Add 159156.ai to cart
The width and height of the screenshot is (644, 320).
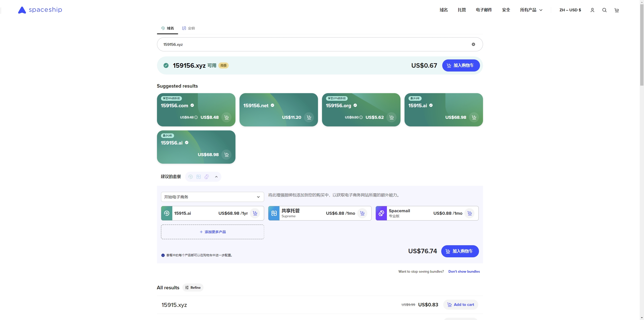226,155
